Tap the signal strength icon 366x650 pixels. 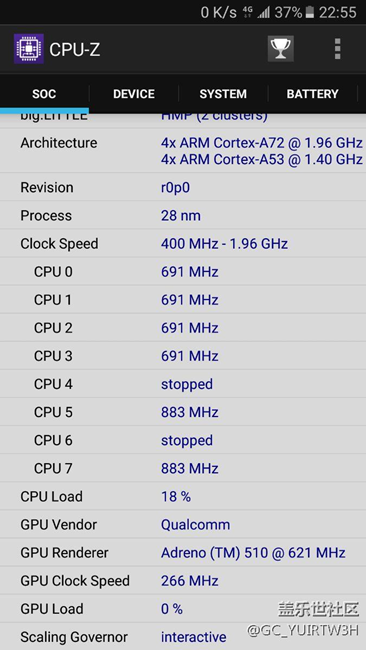point(263,13)
